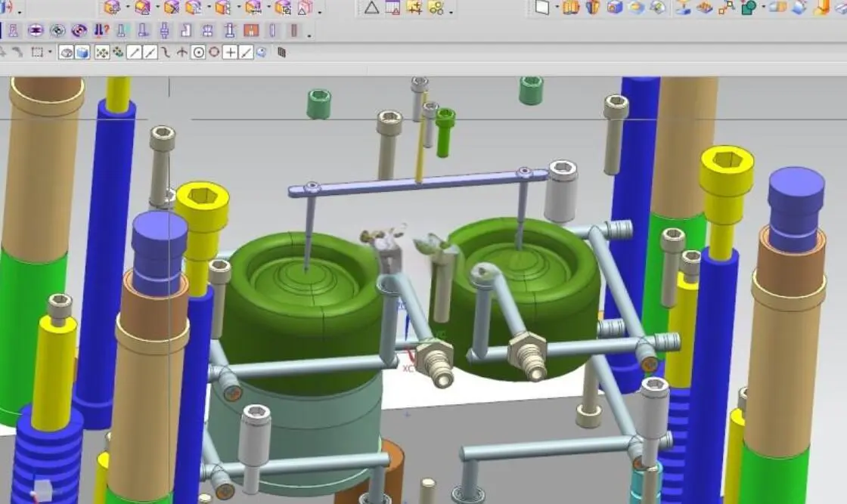Select the yellow mold base icon on right toolbar
The width and height of the screenshot is (847, 504).
pyautogui.click(x=570, y=9)
